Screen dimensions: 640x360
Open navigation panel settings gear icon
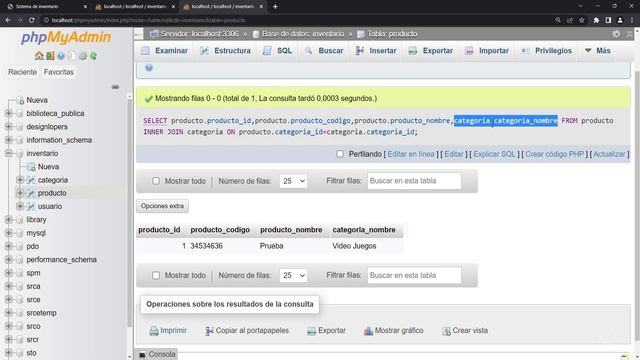click(83, 56)
